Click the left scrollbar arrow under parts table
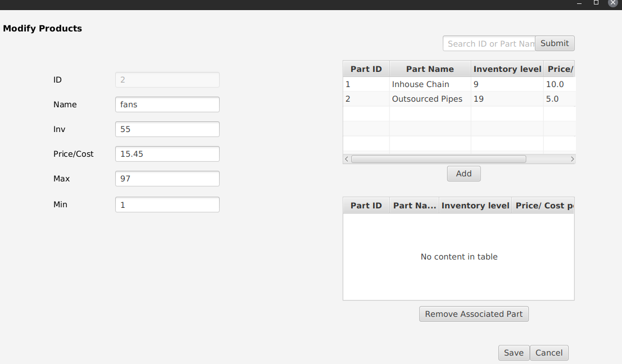Screen dimensions: 622x364 [x=346, y=159]
